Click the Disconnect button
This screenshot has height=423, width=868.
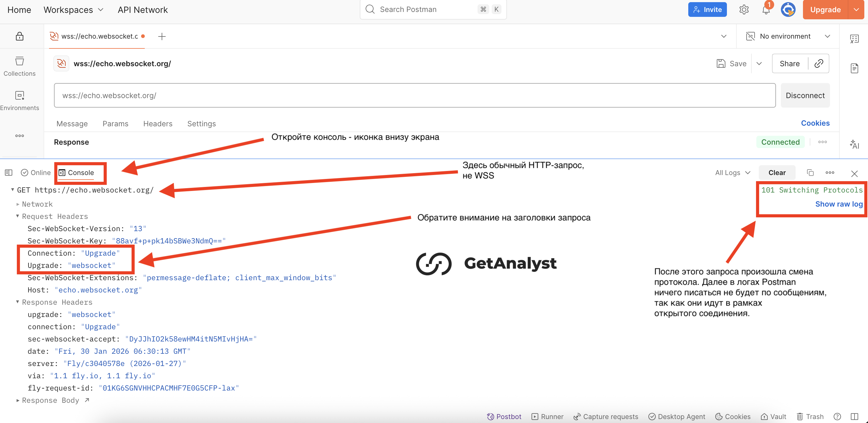(x=805, y=95)
